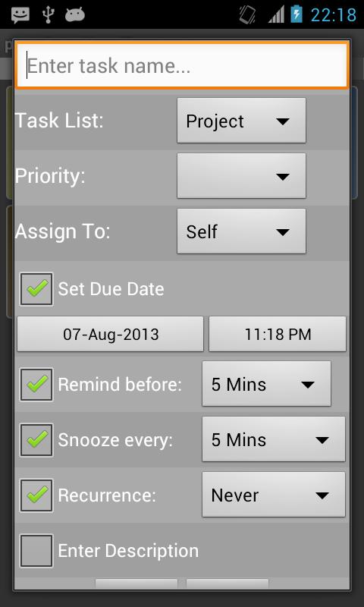Change the Remind before 5 Mins dropdown
This screenshot has height=607, width=364.
(266, 384)
